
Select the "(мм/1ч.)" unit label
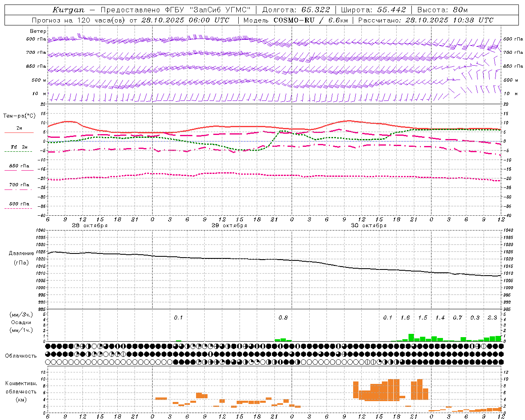pos(21,330)
